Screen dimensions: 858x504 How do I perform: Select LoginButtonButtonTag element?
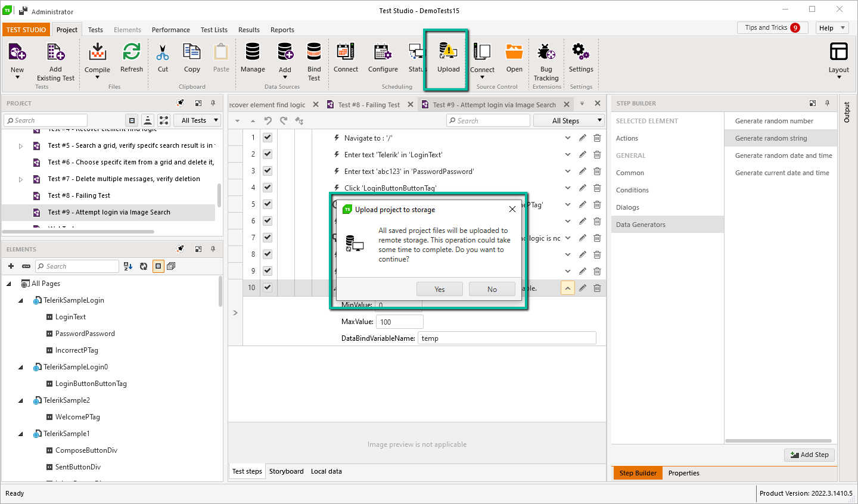click(91, 384)
